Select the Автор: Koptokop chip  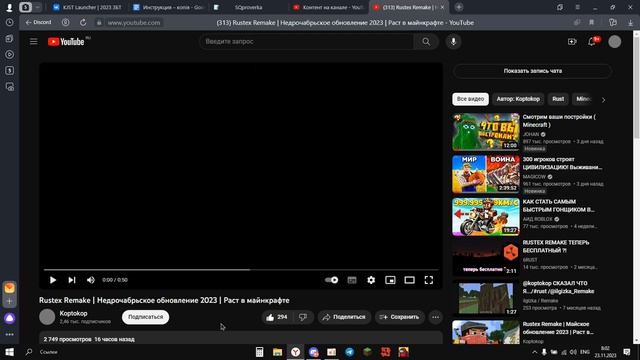[x=518, y=99]
